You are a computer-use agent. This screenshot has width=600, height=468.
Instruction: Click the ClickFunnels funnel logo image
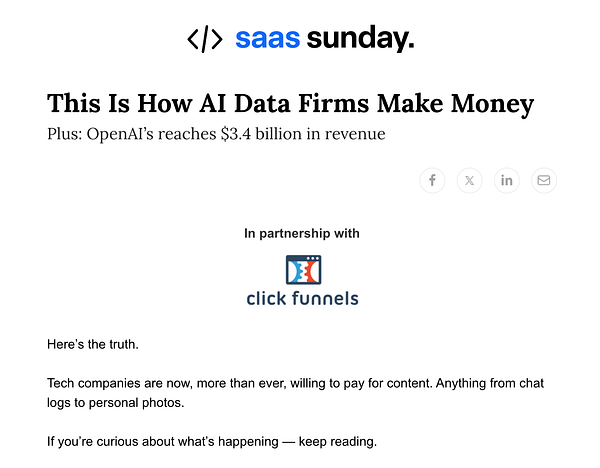(x=303, y=270)
